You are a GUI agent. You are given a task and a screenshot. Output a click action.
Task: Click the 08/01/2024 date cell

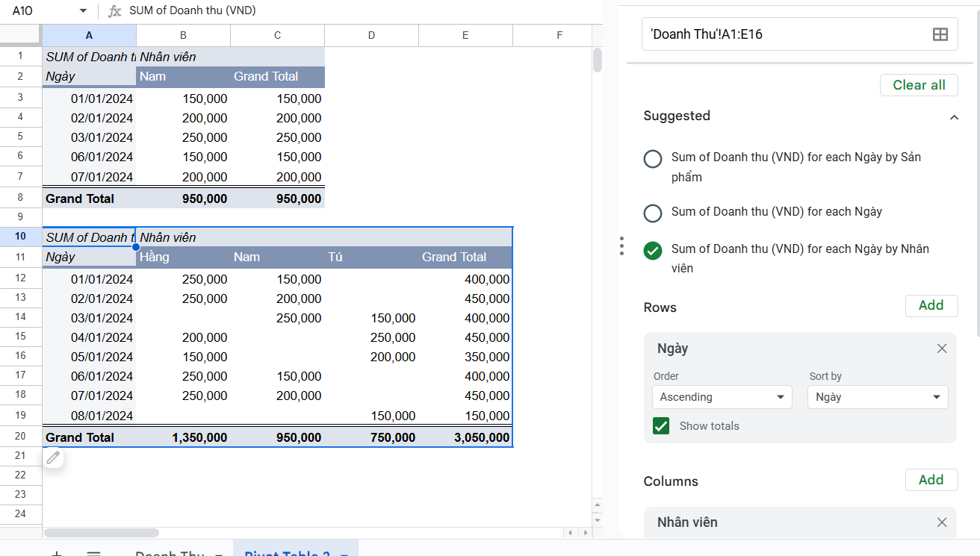[x=90, y=416]
